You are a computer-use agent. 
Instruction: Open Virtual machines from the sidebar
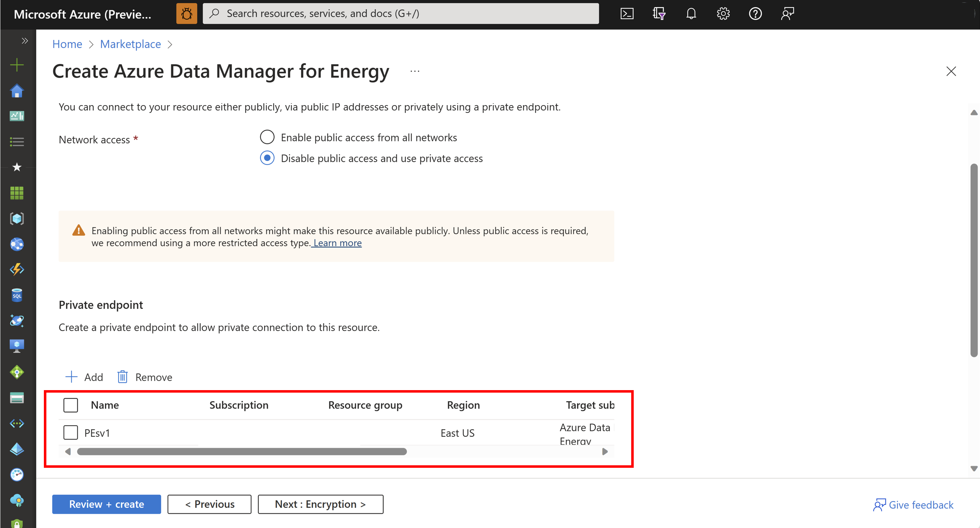pos(17,345)
